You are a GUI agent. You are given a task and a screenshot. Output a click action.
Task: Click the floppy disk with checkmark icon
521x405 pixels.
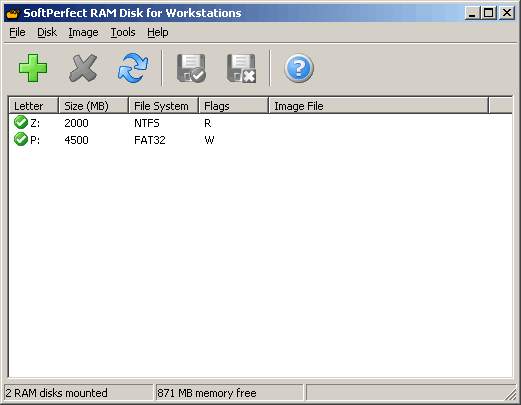point(191,68)
